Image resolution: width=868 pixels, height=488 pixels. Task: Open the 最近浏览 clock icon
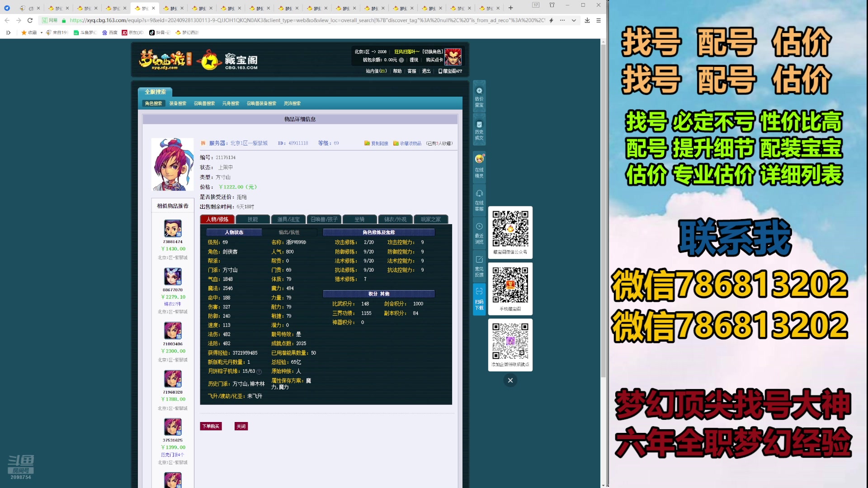(479, 233)
